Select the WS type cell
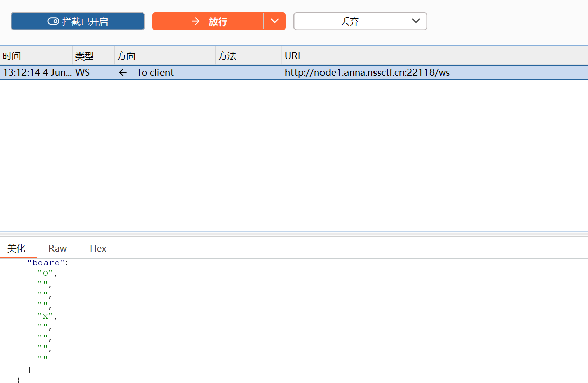 83,72
